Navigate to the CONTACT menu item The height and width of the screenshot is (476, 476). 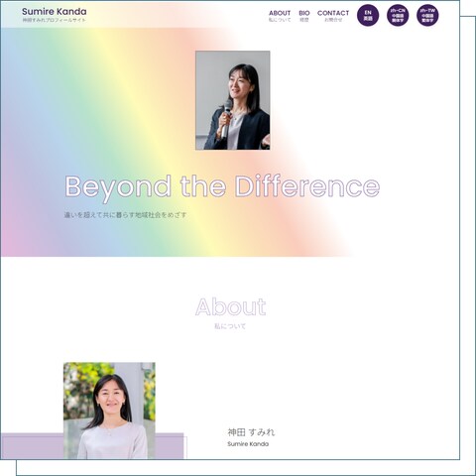pyautogui.click(x=333, y=16)
